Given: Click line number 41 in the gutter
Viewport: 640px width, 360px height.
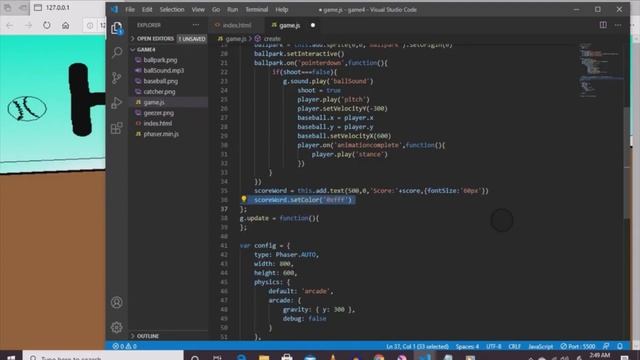Looking at the screenshot, I should 224,245.
